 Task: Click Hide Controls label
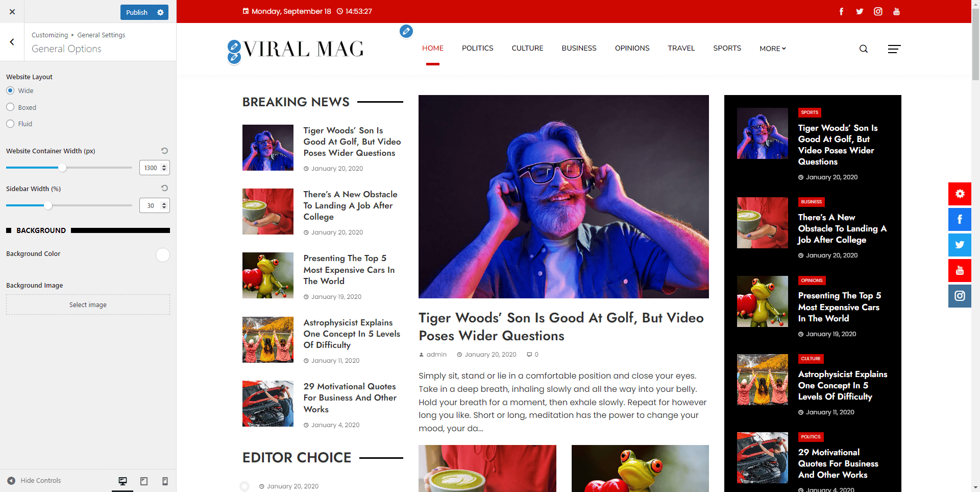41,481
